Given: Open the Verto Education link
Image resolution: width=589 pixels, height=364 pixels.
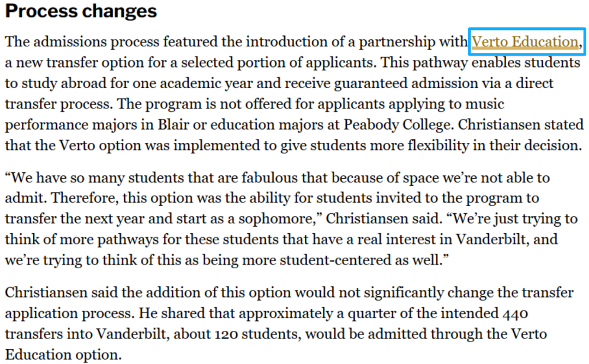Looking at the screenshot, I should click(525, 42).
